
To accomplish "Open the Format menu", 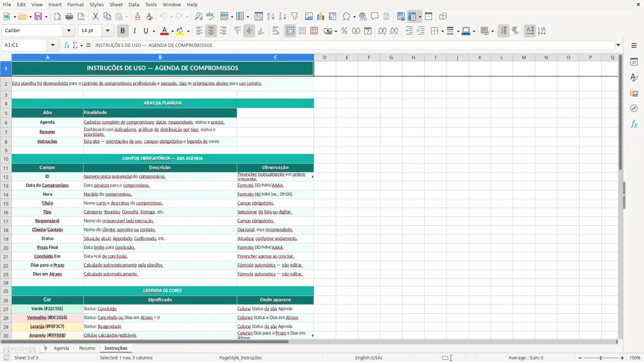I will (76, 4).
